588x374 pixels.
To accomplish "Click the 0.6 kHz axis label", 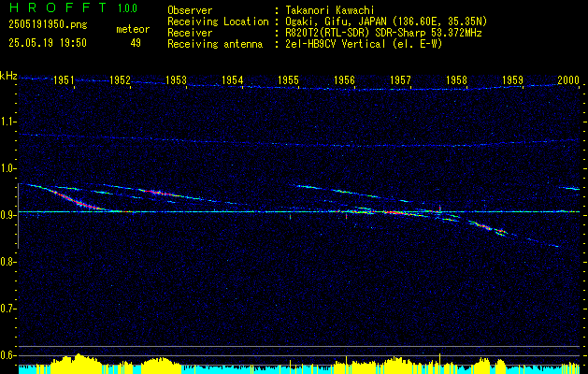I will [7, 355].
